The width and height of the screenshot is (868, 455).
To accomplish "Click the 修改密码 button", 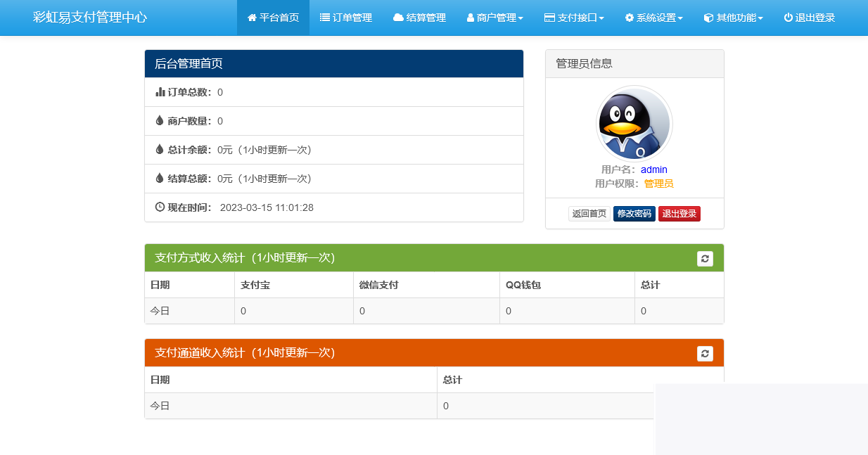I will (x=634, y=213).
